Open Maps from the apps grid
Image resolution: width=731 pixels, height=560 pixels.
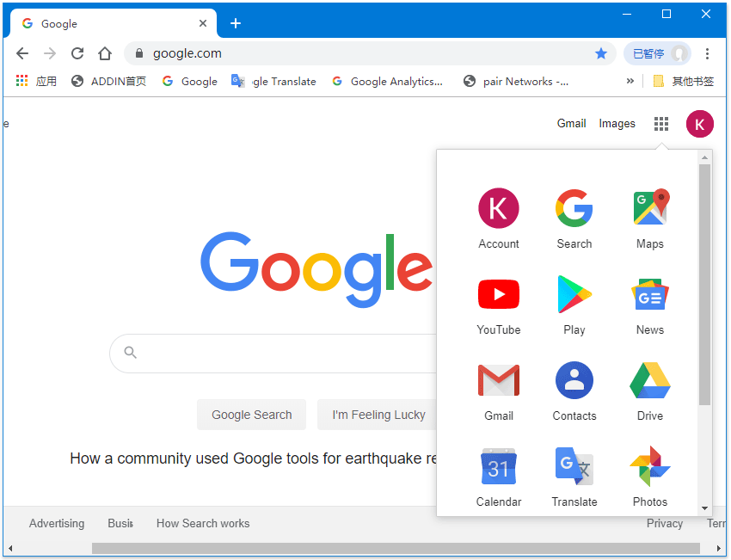point(650,218)
